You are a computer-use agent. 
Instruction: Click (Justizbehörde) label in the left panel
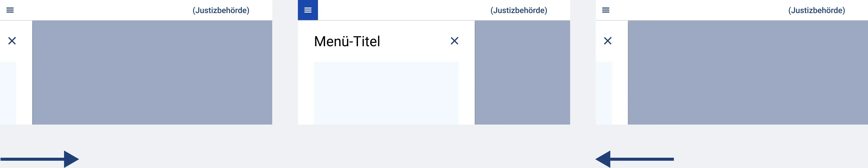(221, 11)
